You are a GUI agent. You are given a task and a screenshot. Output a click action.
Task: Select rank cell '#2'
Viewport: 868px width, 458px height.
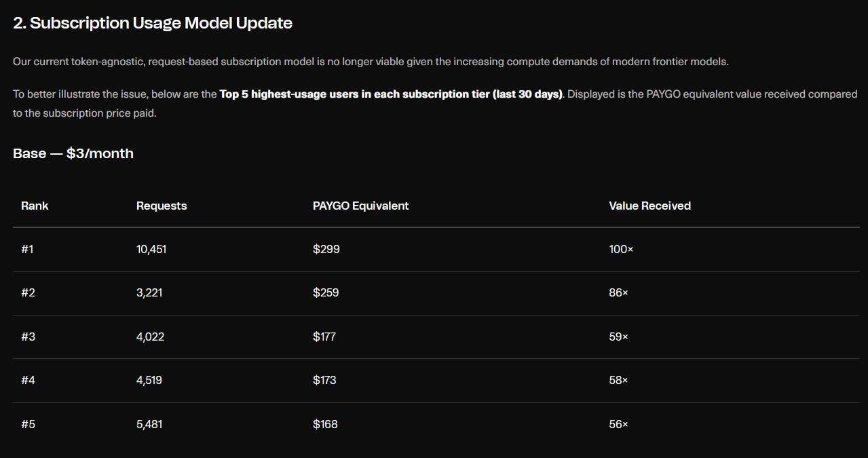coord(28,293)
